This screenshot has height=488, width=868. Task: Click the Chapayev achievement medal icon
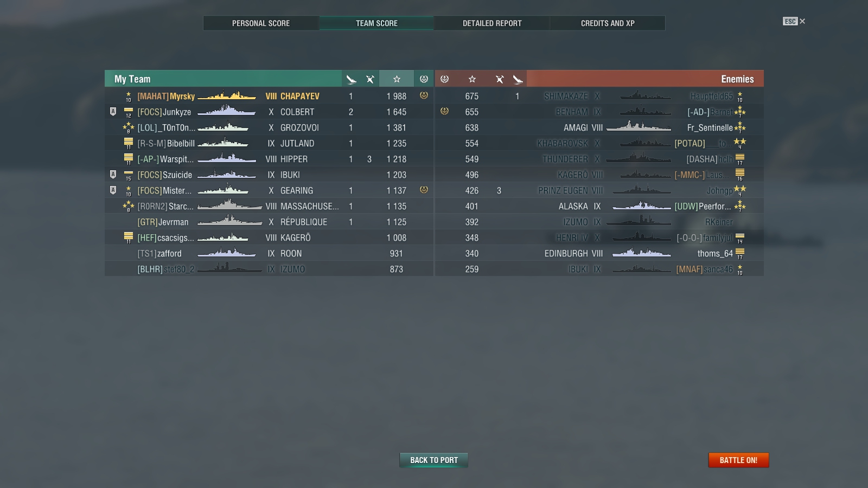click(424, 95)
